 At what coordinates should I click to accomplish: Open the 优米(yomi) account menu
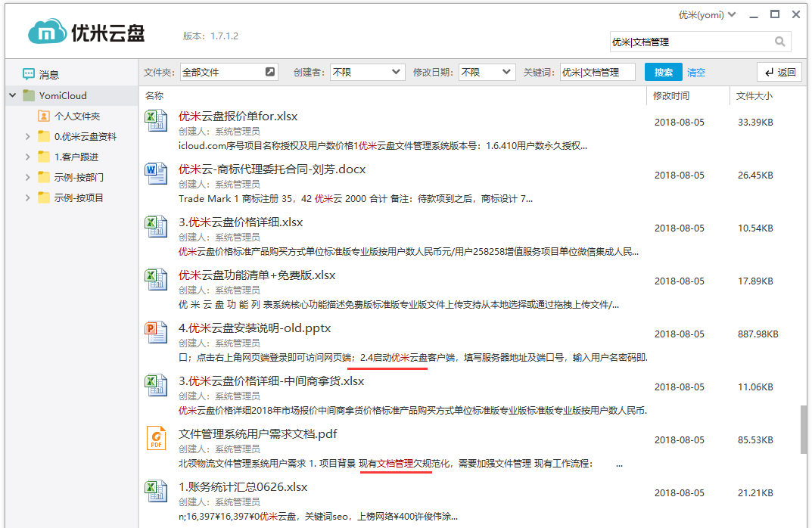[707, 15]
